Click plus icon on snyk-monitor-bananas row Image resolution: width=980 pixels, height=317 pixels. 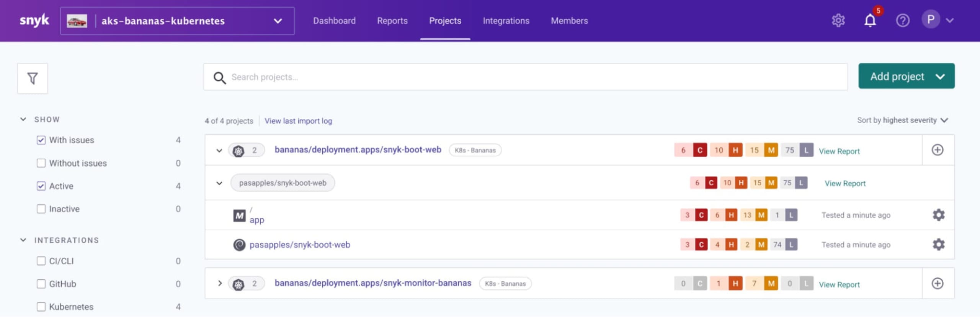937,284
